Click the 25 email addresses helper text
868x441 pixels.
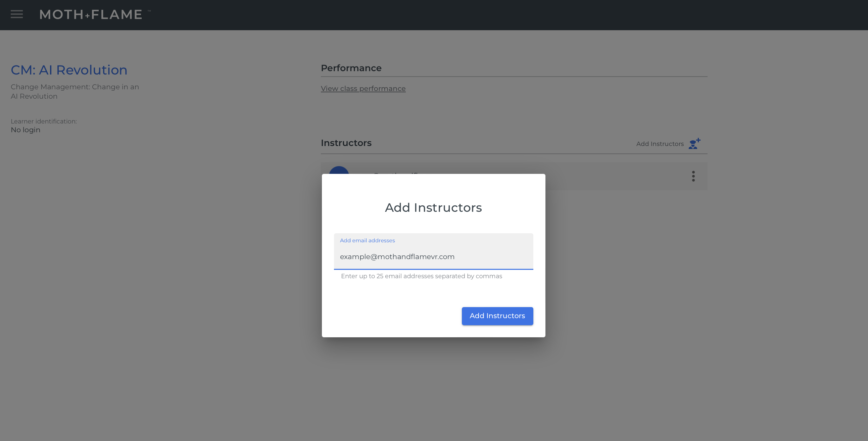point(421,276)
